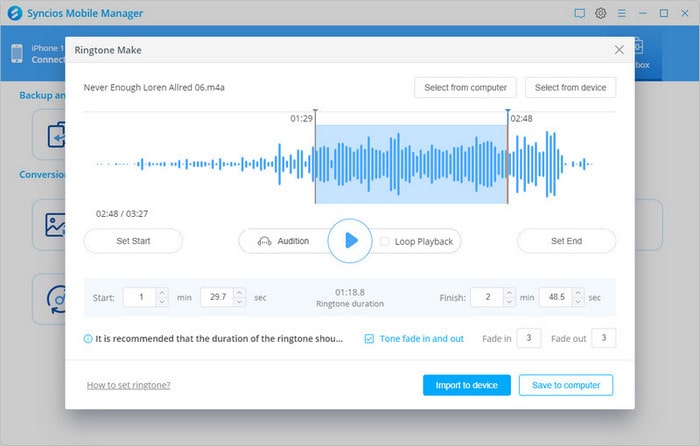Screen dimensions: 700x446
Task: Click Select from computer
Action: [465, 88]
